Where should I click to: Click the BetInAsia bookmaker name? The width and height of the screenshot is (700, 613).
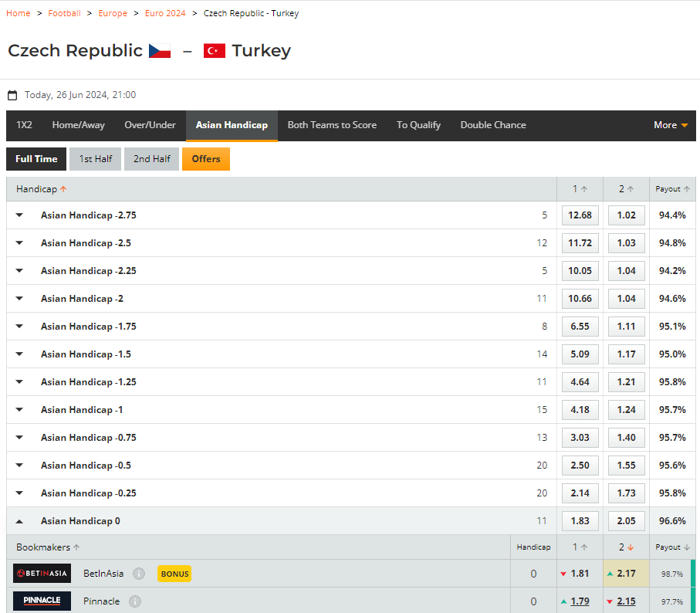(x=103, y=574)
